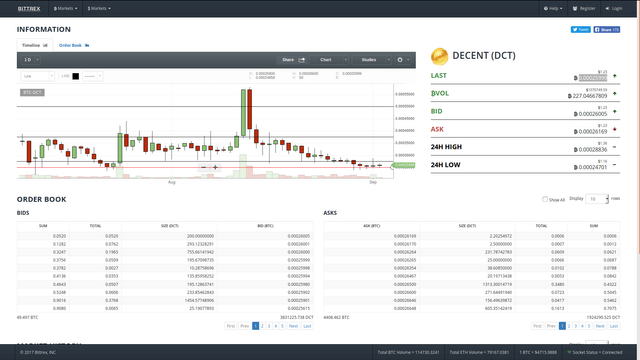Open the Login page
Viewport: 640px width, 360px height.
coord(614,8)
